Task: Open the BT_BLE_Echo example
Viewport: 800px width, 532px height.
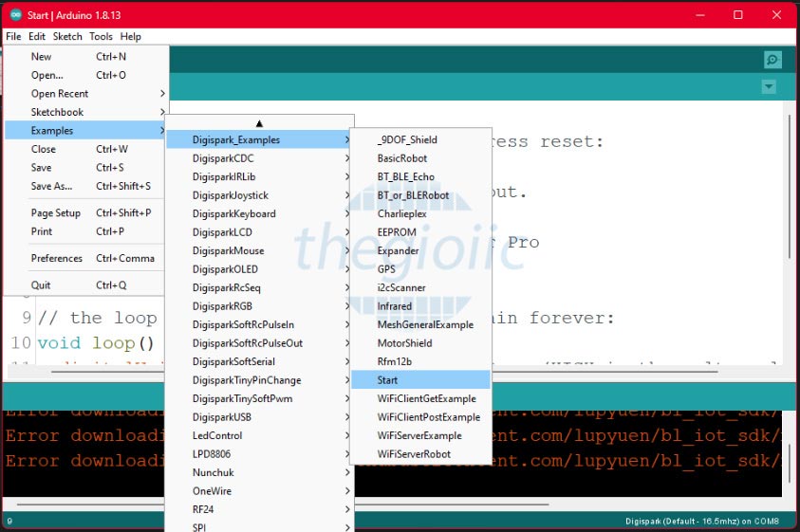Action: pos(421,176)
